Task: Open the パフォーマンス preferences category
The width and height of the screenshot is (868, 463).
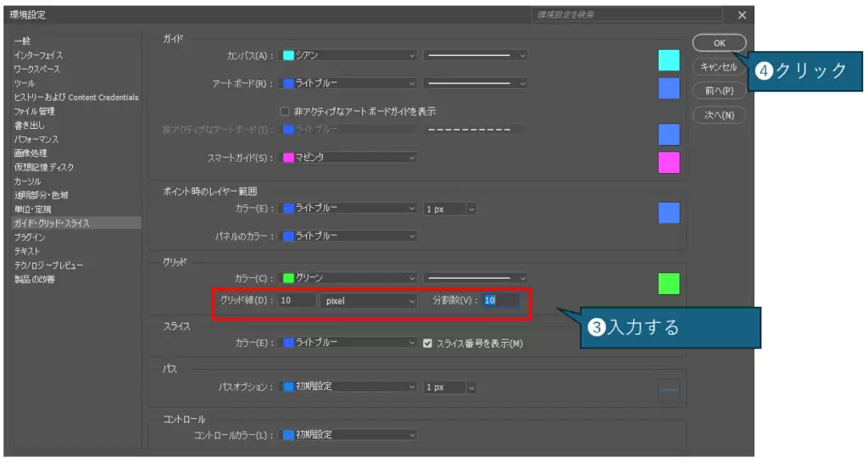Action: pyautogui.click(x=36, y=139)
